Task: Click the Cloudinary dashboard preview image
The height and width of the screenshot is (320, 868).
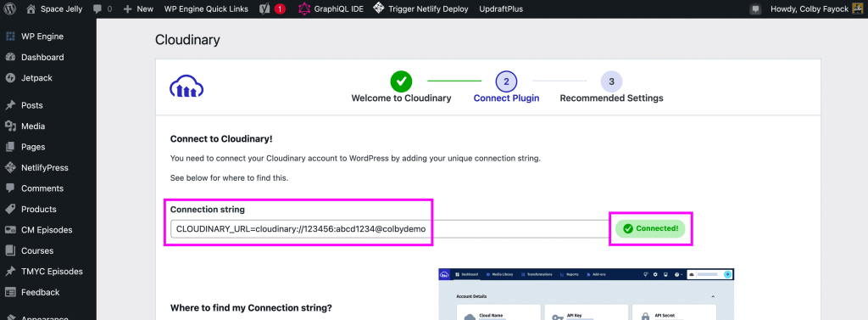Action: 586,294
